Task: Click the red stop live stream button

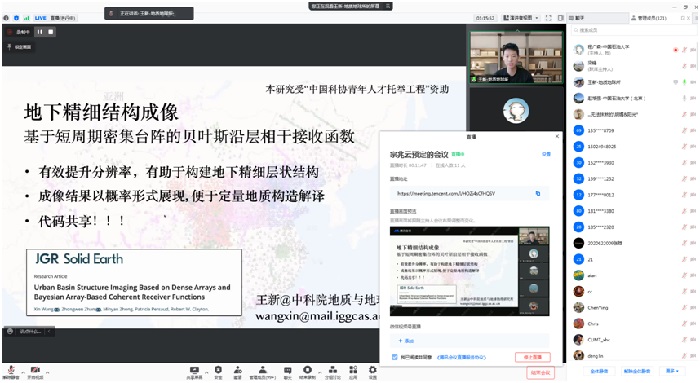Action: click(533, 357)
